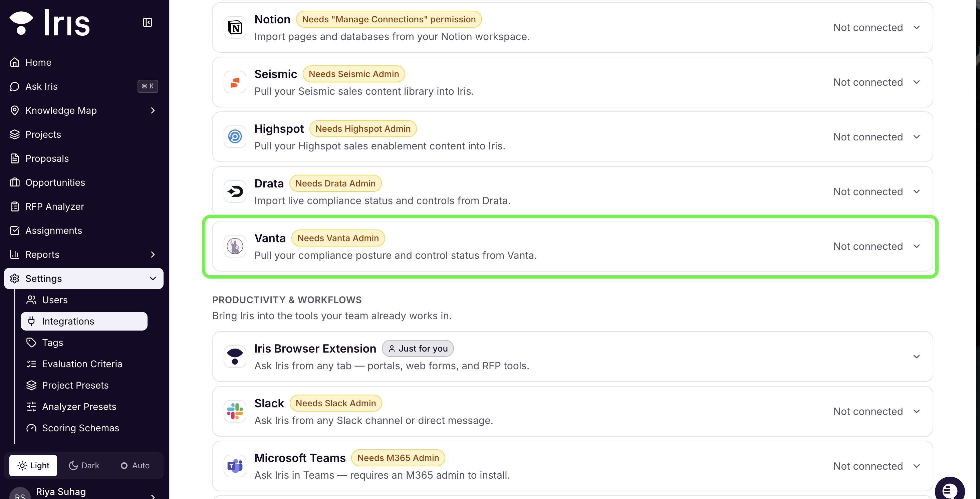Expand the Reports submenu arrow
The height and width of the screenshot is (499, 980).
[153, 255]
